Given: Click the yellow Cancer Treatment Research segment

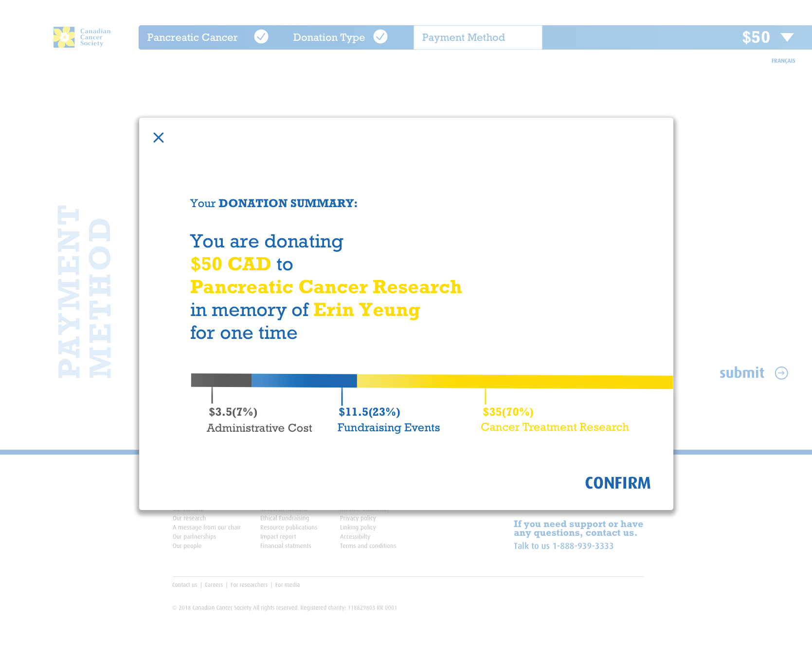Looking at the screenshot, I should pyautogui.click(x=515, y=382).
